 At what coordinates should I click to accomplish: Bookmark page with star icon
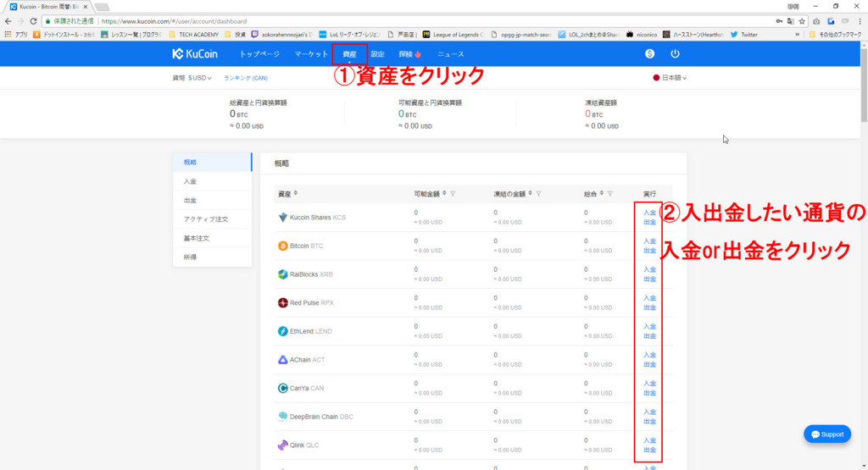pos(802,21)
